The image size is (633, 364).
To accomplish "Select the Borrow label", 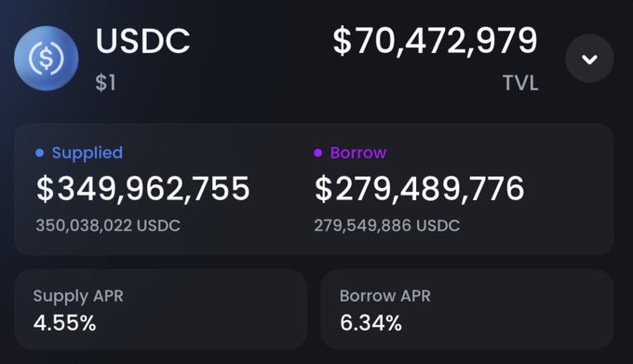I will pyautogui.click(x=358, y=153).
